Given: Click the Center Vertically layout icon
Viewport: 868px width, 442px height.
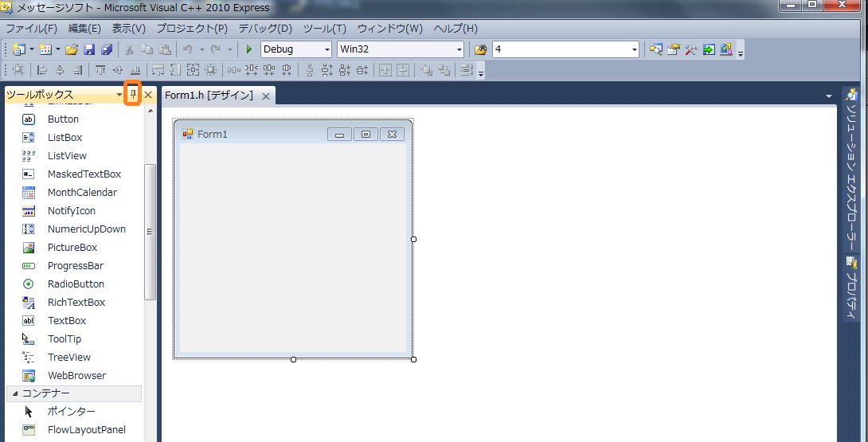Looking at the screenshot, I should click(x=403, y=70).
